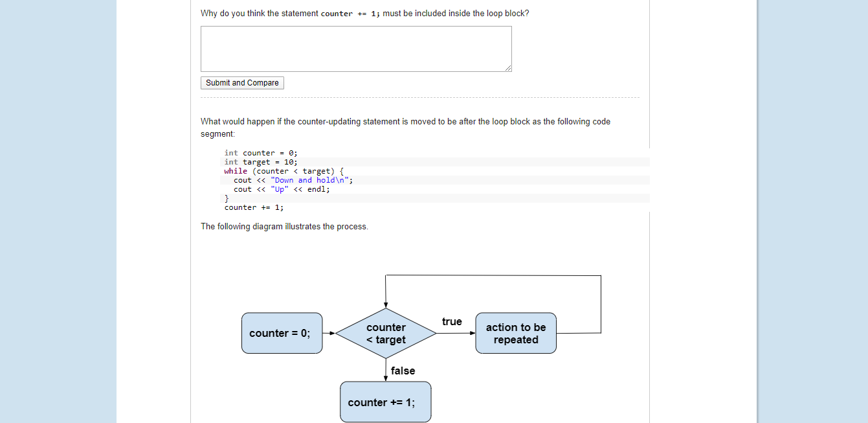
Task: Click 'The following diagram illustrates the process.' text
Action: tap(284, 227)
